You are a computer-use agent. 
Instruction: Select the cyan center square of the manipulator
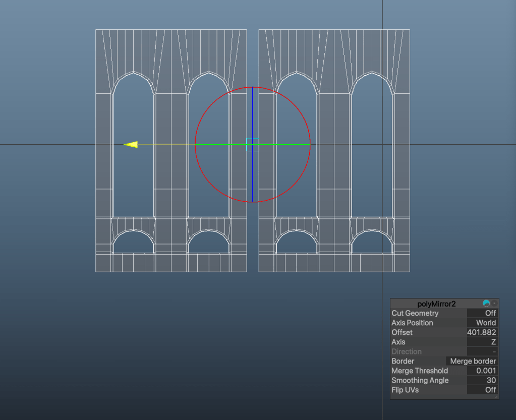252,144
